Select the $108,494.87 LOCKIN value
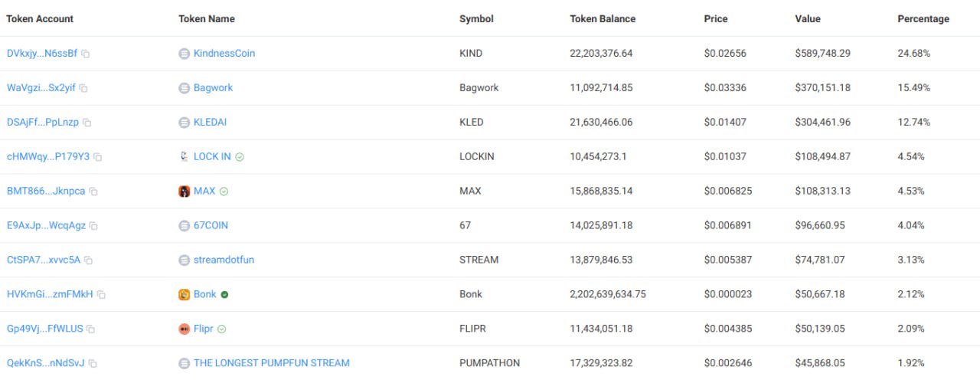 pyautogui.click(x=823, y=157)
